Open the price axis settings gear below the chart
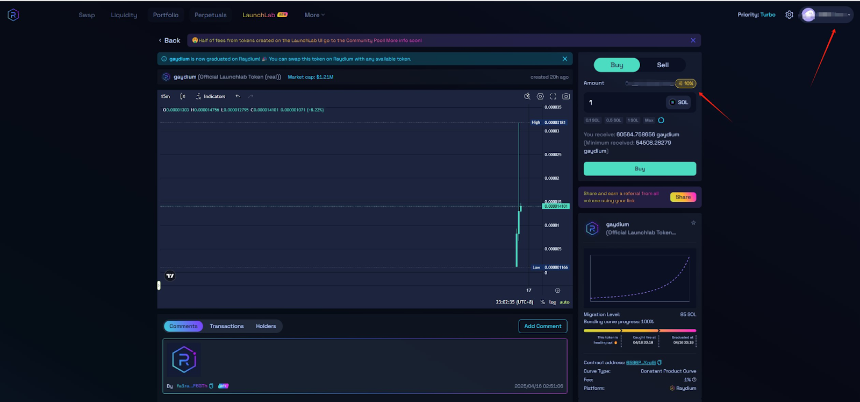This screenshot has height=402, width=860. click(x=557, y=290)
